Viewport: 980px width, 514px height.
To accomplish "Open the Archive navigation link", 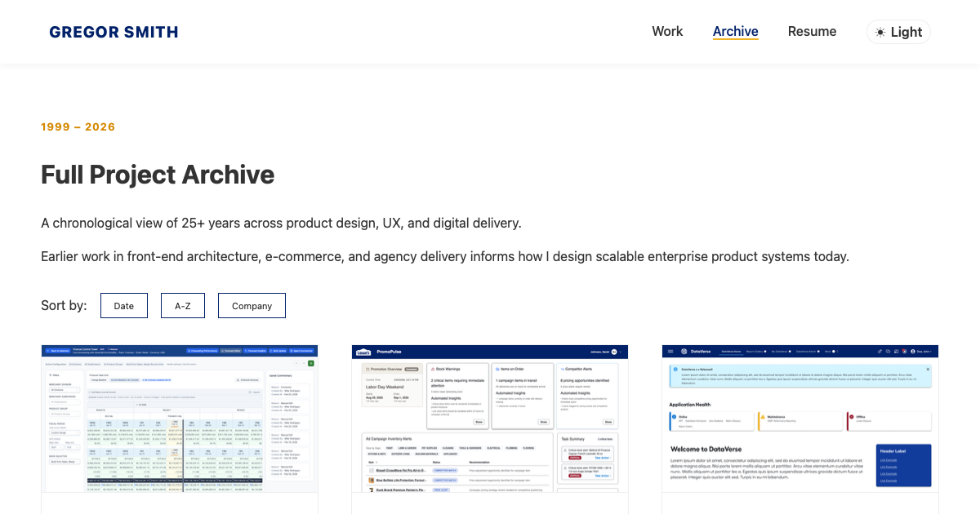I will 736,32.
